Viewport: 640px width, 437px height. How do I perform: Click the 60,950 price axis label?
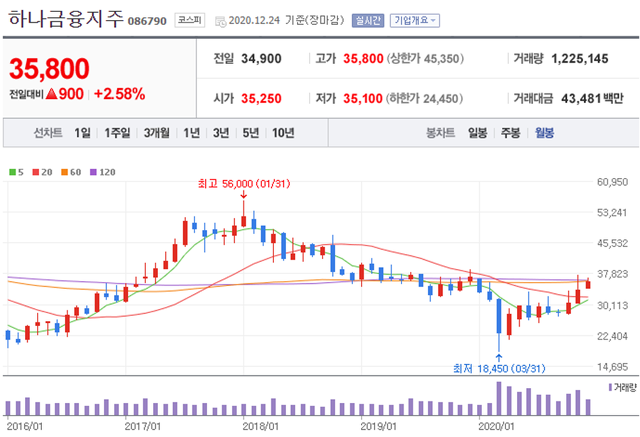tap(612, 182)
